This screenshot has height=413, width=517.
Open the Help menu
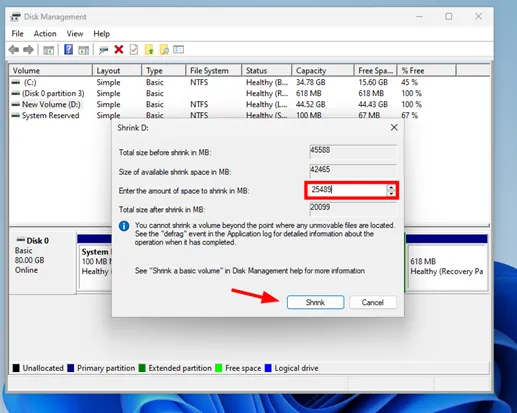[101, 34]
